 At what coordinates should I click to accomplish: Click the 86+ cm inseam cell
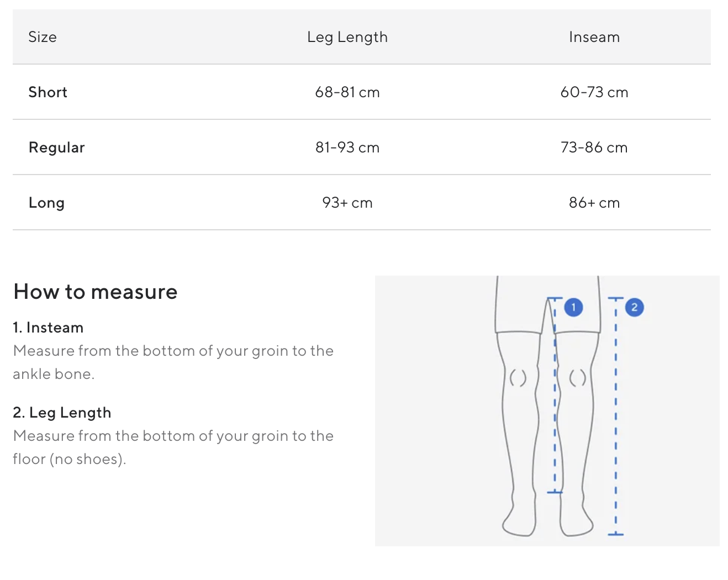click(594, 203)
